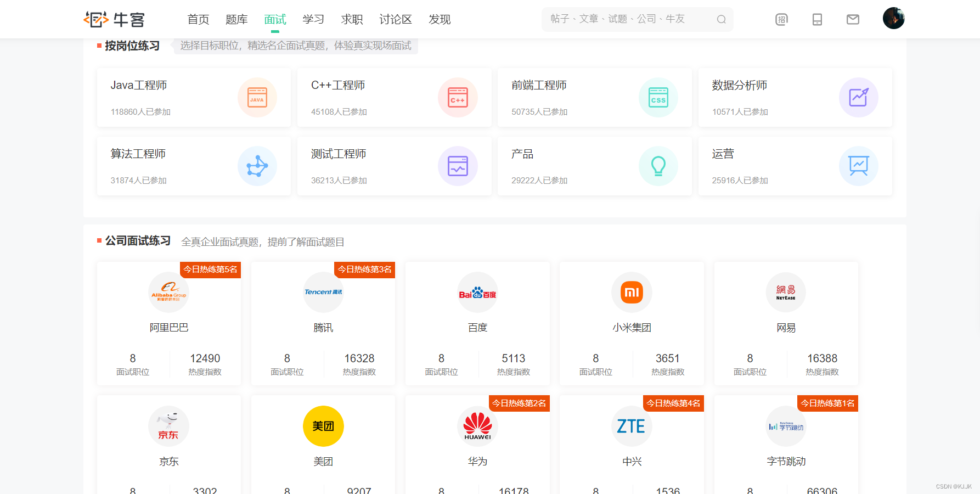Click the 前端工程师 CSS icon

[x=658, y=97]
